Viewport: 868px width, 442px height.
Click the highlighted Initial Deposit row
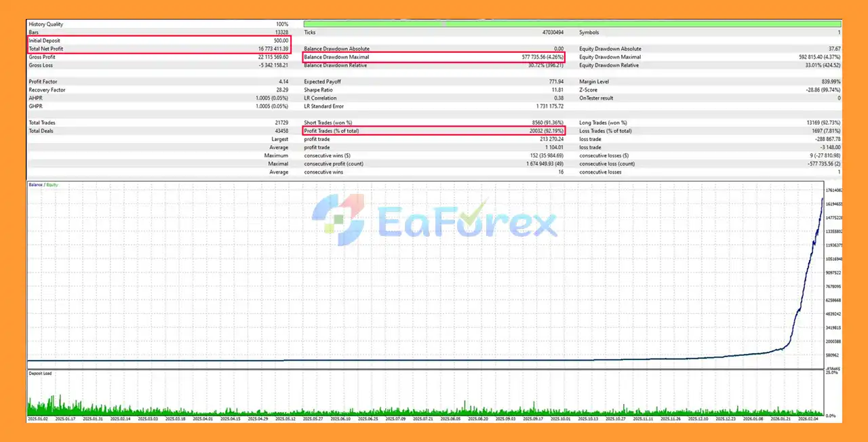click(x=156, y=40)
